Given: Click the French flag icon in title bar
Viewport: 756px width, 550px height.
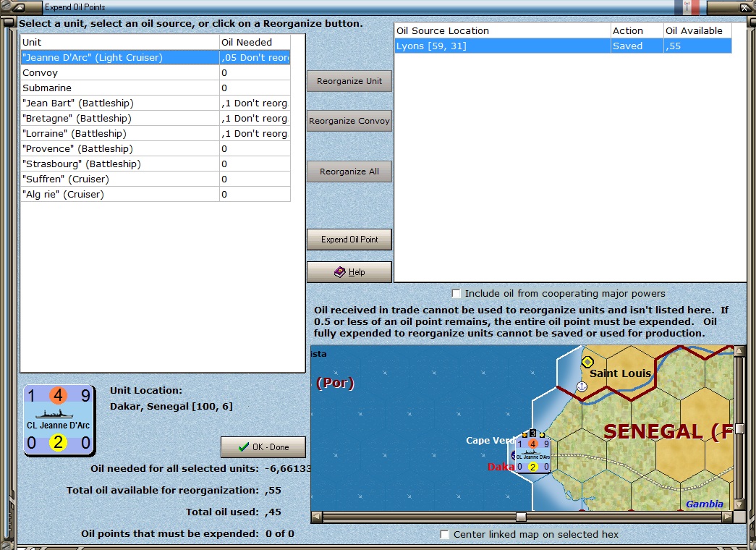Looking at the screenshot, I should 687,7.
